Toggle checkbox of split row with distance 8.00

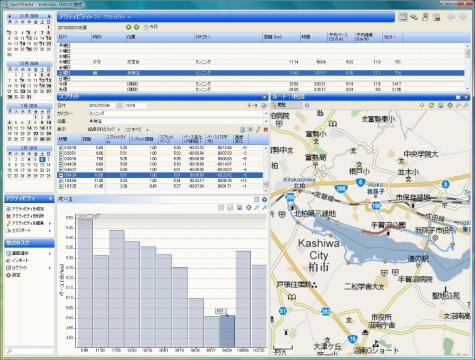point(61,164)
